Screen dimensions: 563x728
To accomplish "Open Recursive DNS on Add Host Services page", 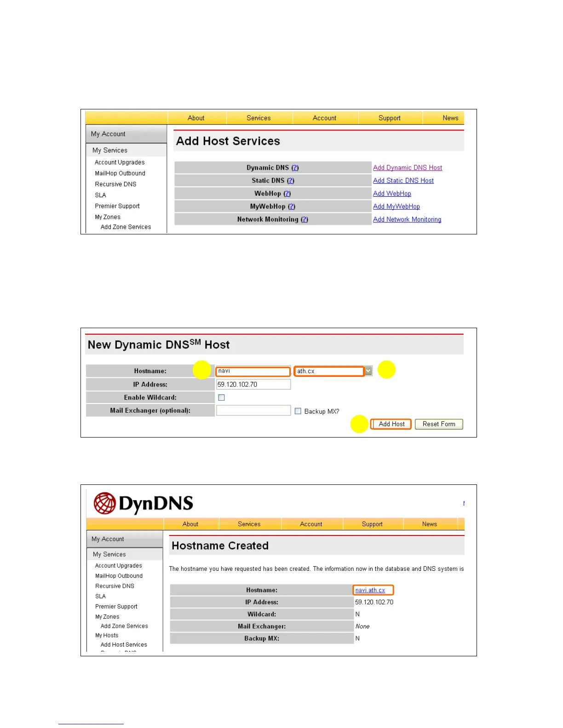I will pyautogui.click(x=115, y=184).
